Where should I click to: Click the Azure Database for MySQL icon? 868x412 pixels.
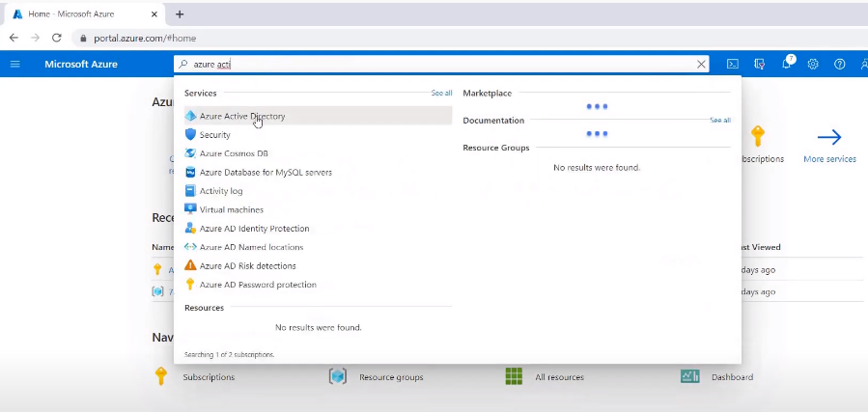[190, 172]
